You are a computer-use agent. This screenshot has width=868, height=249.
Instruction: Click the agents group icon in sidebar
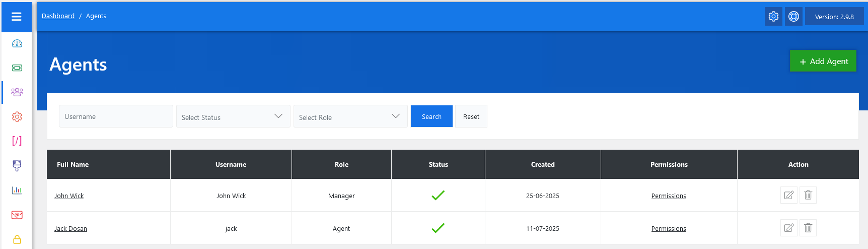17,92
